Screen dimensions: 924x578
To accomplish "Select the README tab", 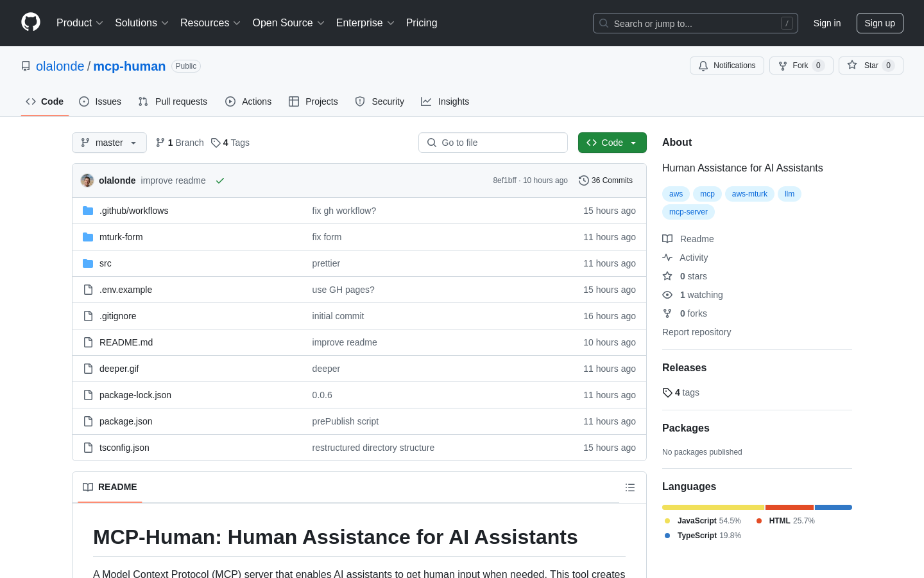I will click(x=110, y=487).
